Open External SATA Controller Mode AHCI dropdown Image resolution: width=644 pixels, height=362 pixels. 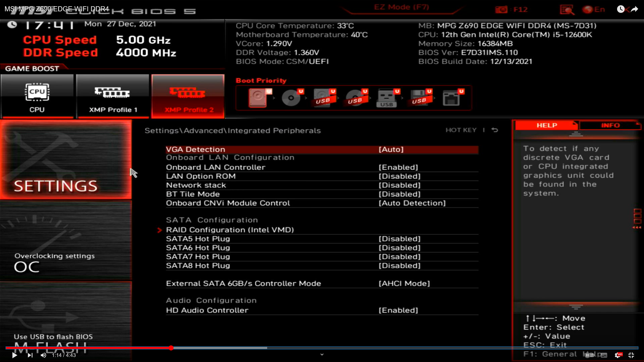click(404, 284)
